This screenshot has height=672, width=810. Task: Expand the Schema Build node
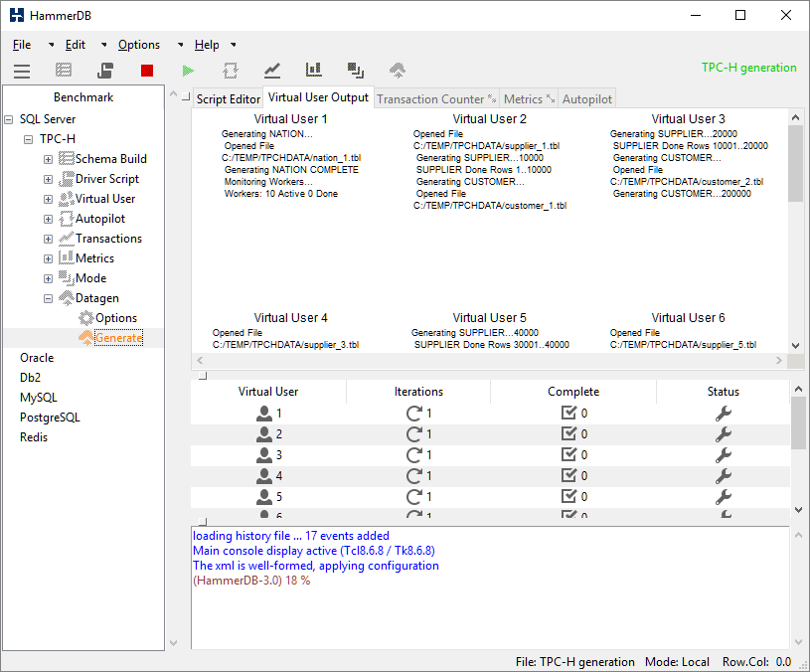(x=48, y=160)
